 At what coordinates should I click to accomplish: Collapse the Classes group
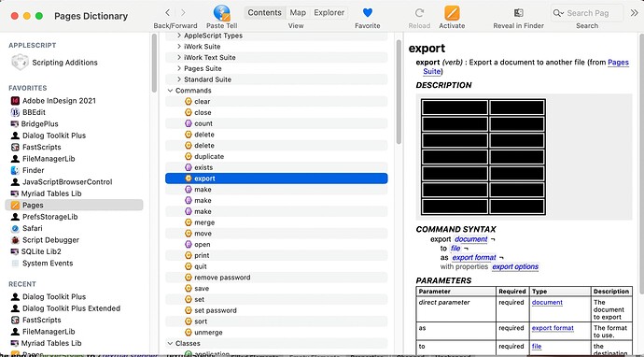pyautogui.click(x=171, y=343)
